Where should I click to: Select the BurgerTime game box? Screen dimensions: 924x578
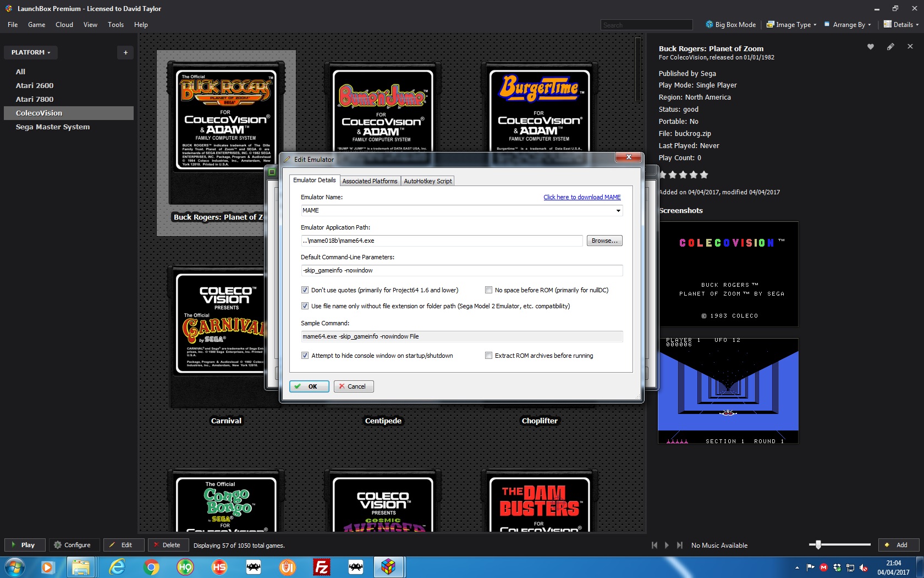pos(540,107)
